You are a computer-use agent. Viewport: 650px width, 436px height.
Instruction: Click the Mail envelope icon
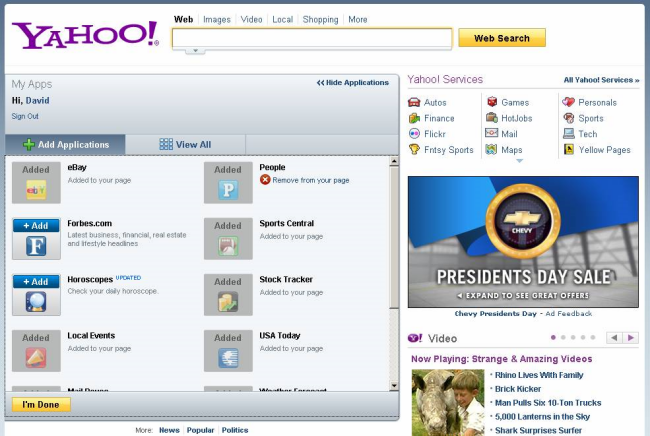(492, 133)
